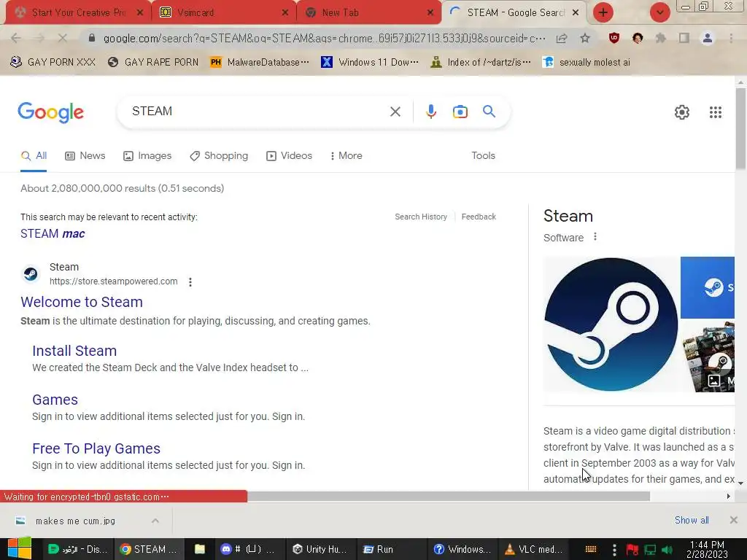
Task: Click the Steam favicon in search result
Action: click(31, 274)
